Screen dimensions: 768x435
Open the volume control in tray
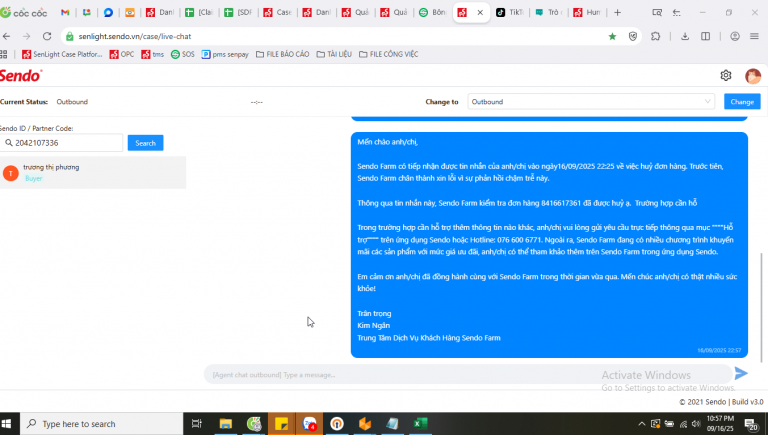pos(696,424)
